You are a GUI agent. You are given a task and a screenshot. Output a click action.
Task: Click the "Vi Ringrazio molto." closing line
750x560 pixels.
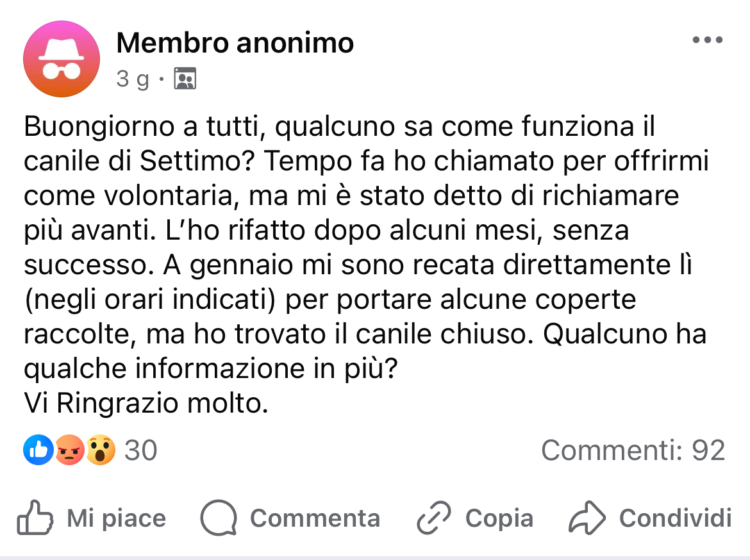pyautogui.click(x=146, y=404)
